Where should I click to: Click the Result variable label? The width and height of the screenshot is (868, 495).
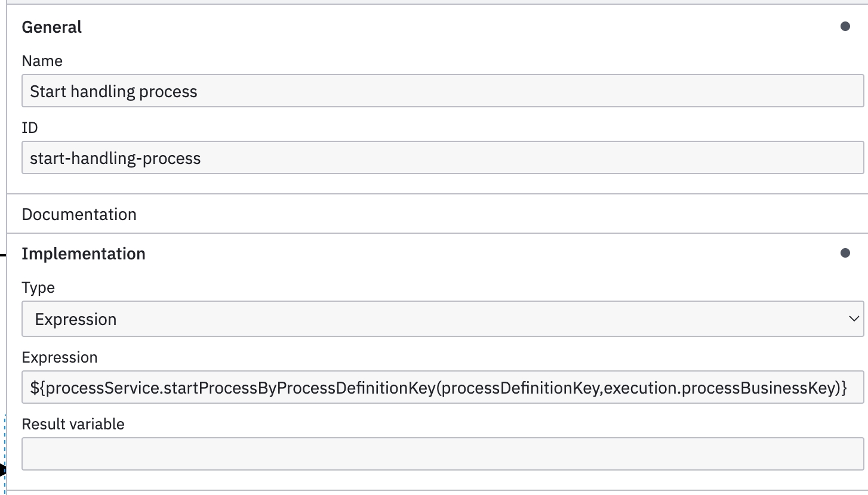click(x=73, y=424)
